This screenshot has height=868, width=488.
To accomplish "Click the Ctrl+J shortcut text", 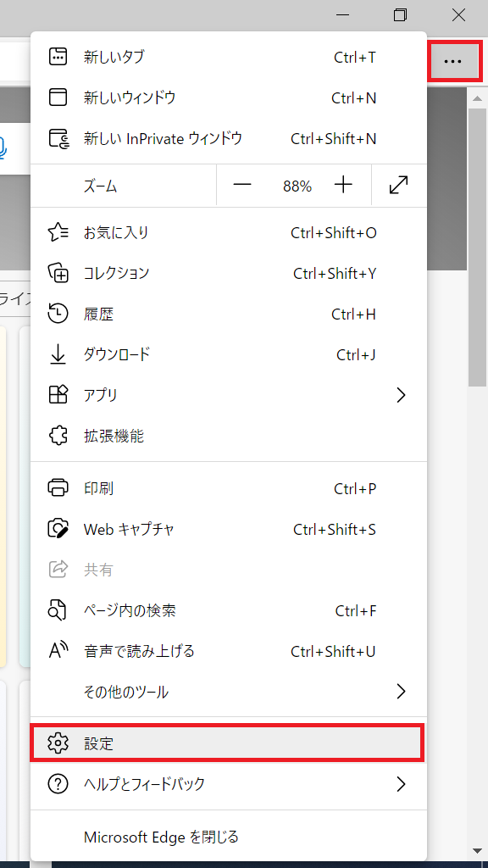I will click(x=357, y=355).
